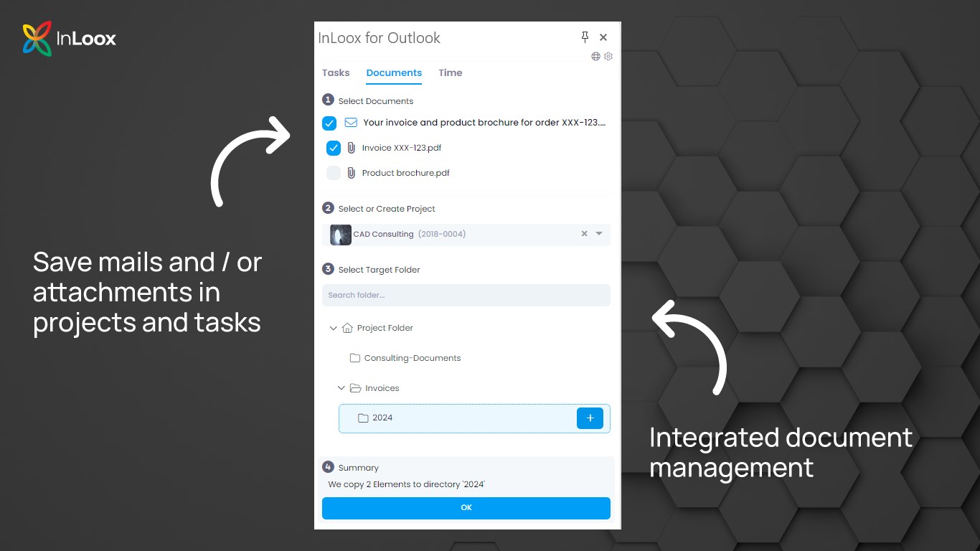Click Invoice XXX-123.pdf file name
The width and height of the screenshot is (980, 551).
(x=402, y=148)
